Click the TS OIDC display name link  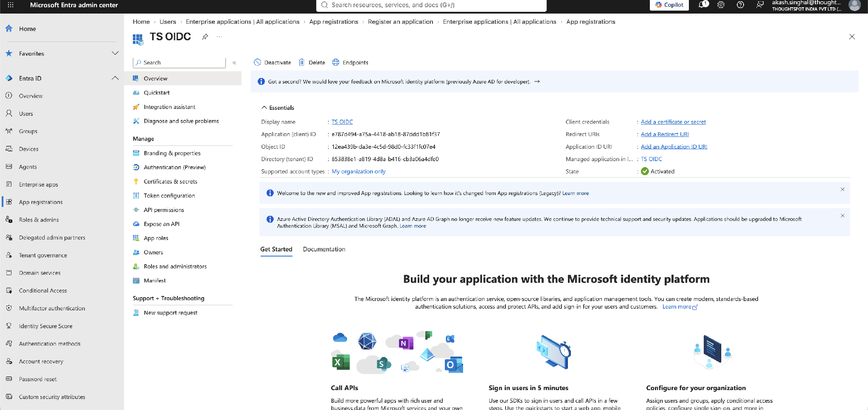342,122
